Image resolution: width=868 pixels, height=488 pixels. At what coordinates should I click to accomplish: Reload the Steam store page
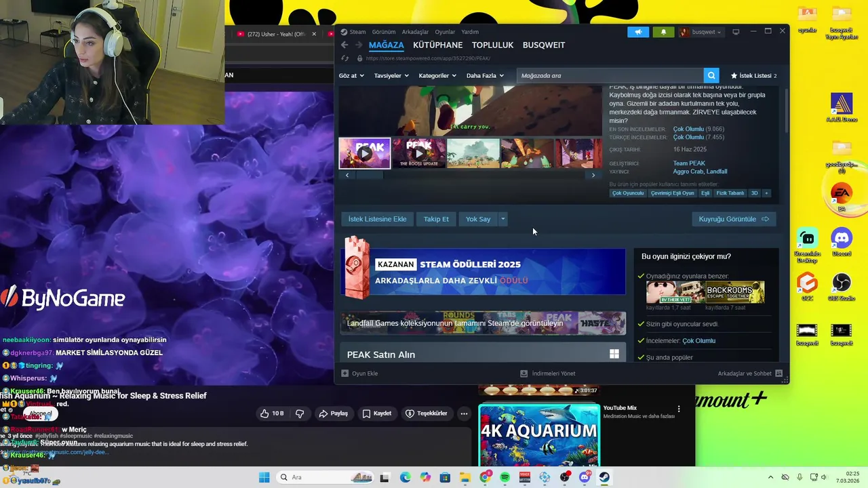345,58
